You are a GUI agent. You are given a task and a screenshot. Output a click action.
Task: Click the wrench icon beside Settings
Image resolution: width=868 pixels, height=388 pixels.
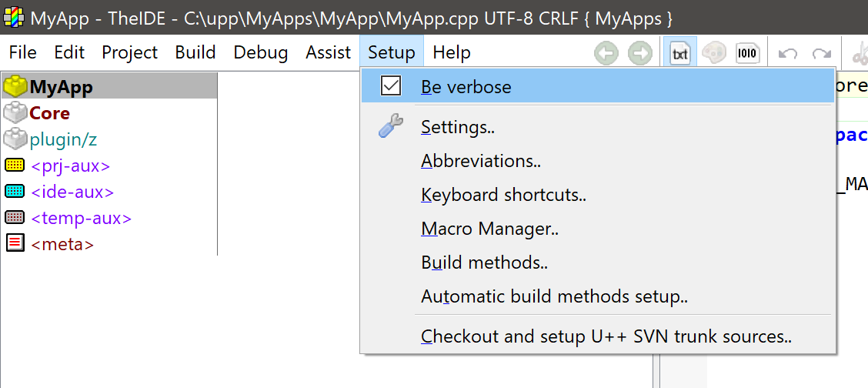click(x=391, y=127)
